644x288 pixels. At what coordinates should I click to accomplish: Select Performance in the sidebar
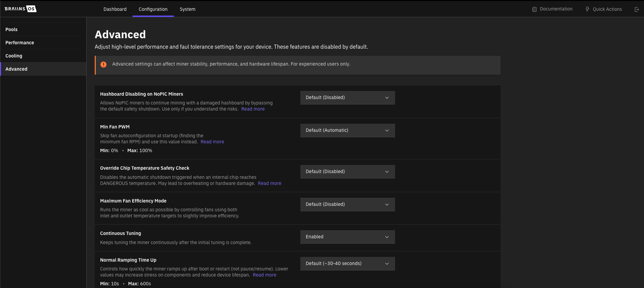(x=43, y=43)
